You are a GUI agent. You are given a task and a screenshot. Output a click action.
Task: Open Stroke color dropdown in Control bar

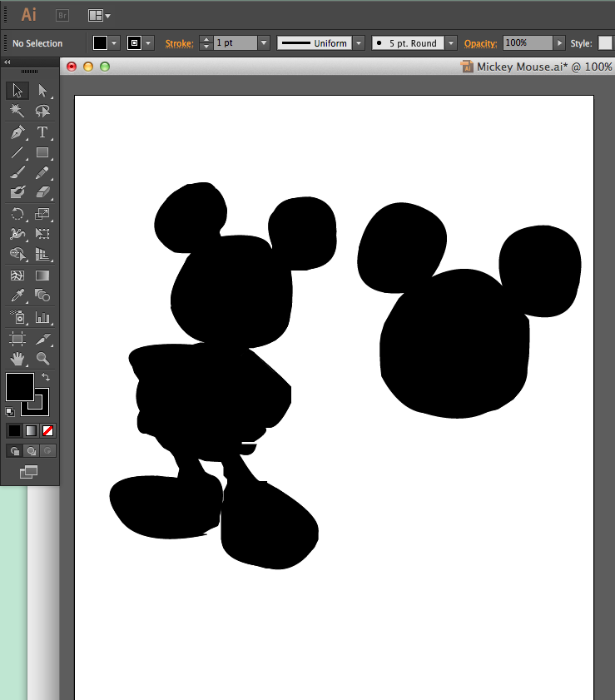point(149,43)
